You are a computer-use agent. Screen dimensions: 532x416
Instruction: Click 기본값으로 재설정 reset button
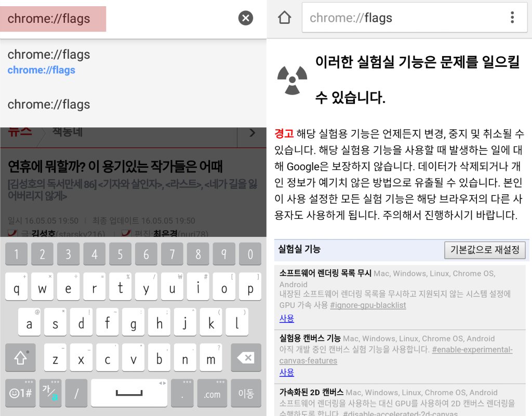coord(485,250)
